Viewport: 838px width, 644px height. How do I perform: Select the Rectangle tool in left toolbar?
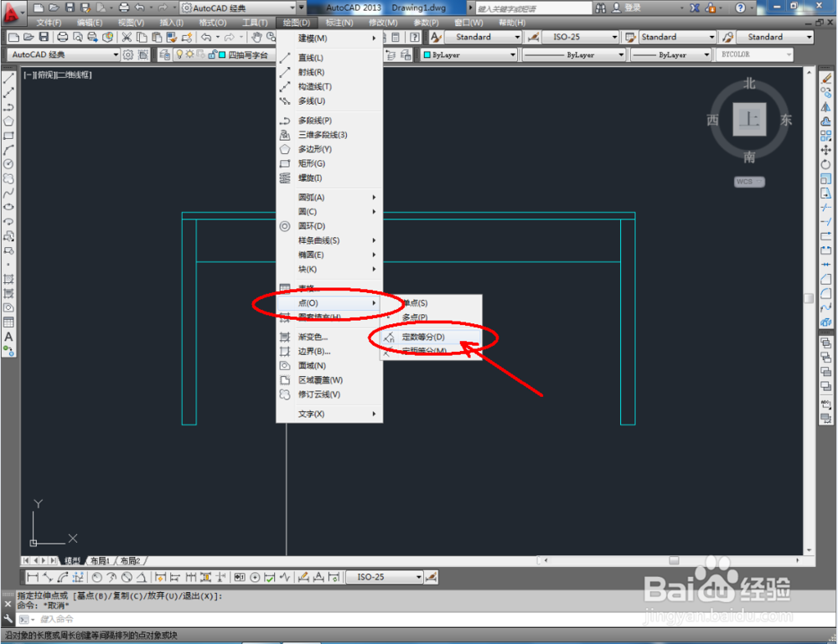click(x=8, y=136)
